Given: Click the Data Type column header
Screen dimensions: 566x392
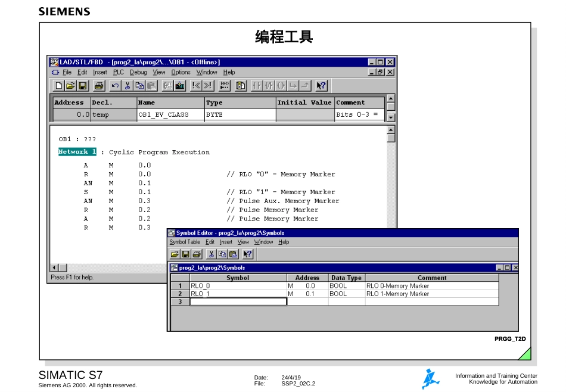Looking at the screenshot, I should 346,278.
